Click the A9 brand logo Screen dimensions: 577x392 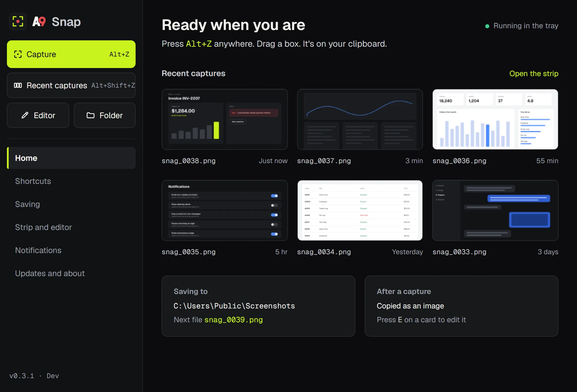[x=39, y=22]
